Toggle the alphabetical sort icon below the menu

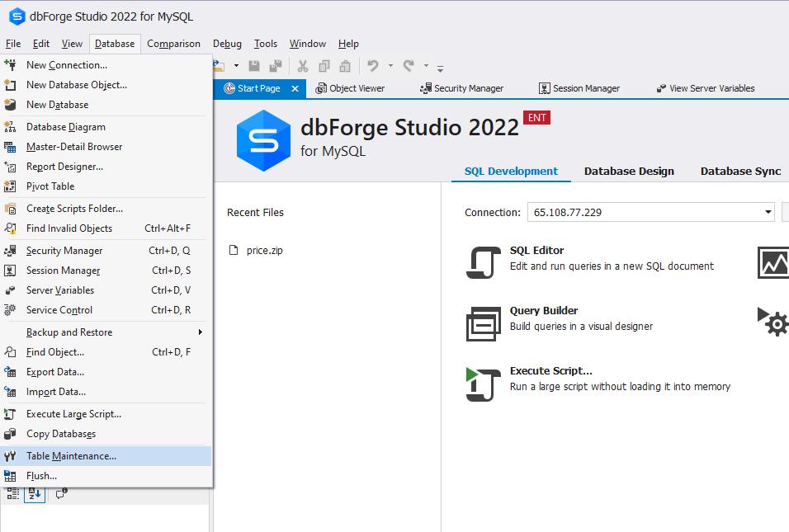point(35,494)
